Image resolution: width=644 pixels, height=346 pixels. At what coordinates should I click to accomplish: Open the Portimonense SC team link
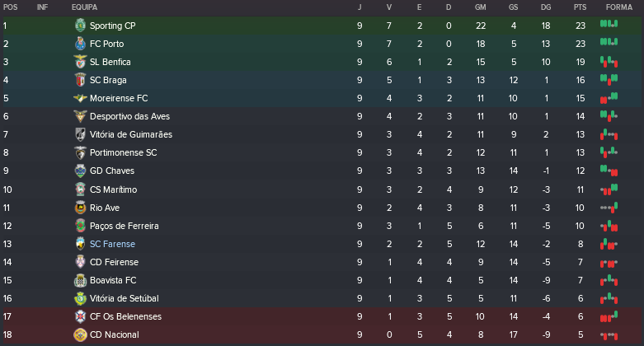click(123, 152)
